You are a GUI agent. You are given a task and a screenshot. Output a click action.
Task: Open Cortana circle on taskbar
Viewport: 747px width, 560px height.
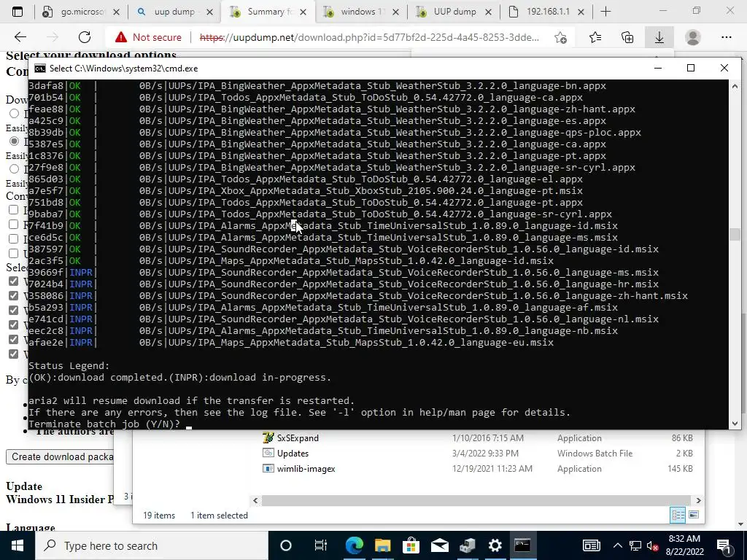point(285,545)
